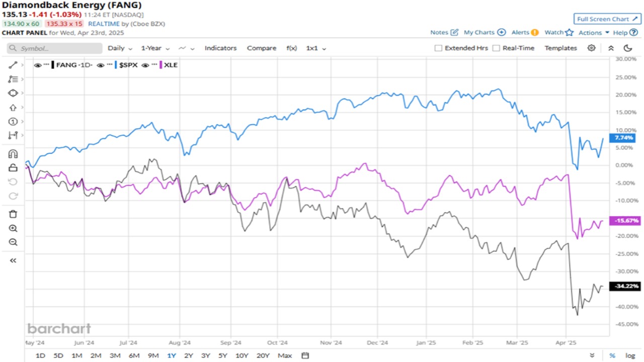Screen dimensions: 644x362
Task: Open chart settings gear icon
Action: 592,48
